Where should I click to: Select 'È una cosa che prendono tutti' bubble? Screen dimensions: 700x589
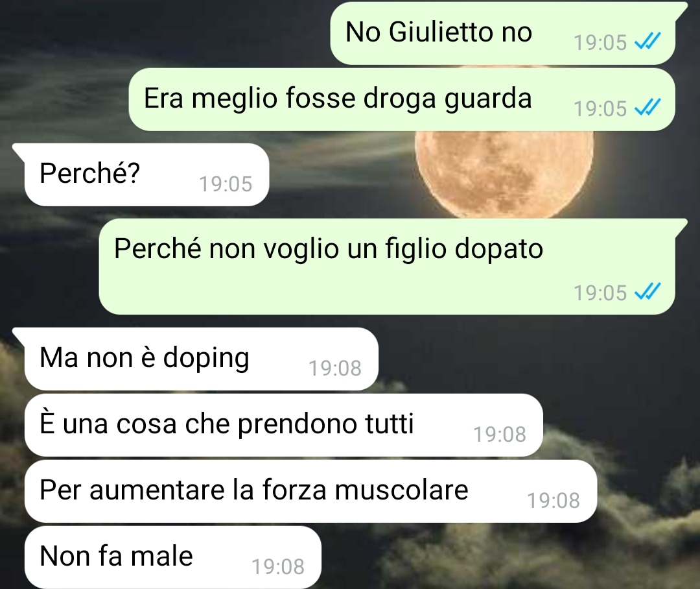[283, 425]
